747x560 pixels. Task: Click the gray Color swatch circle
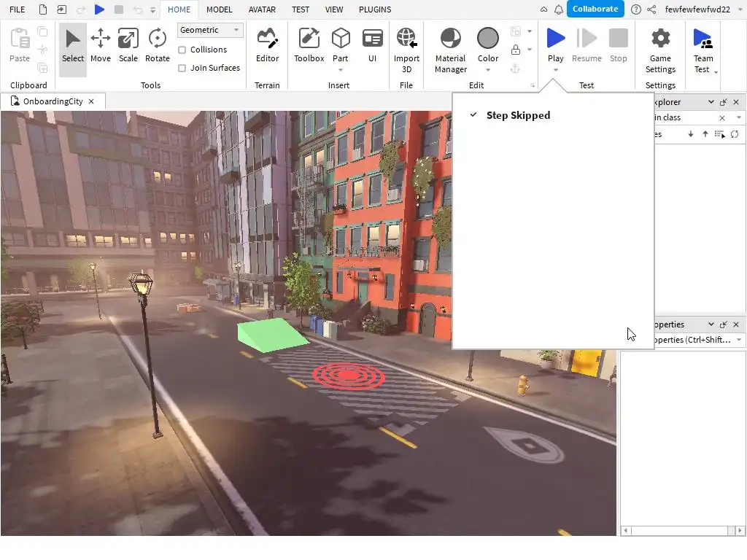click(x=488, y=38)
